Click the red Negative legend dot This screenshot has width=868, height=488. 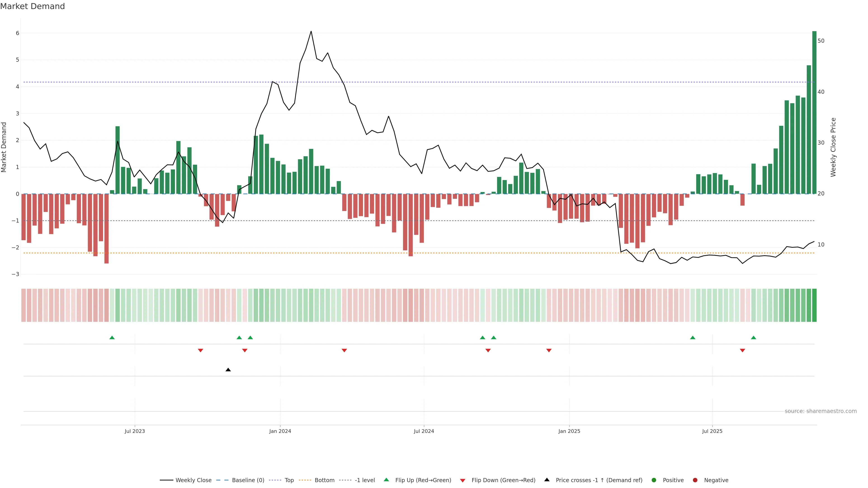point(695,480)
